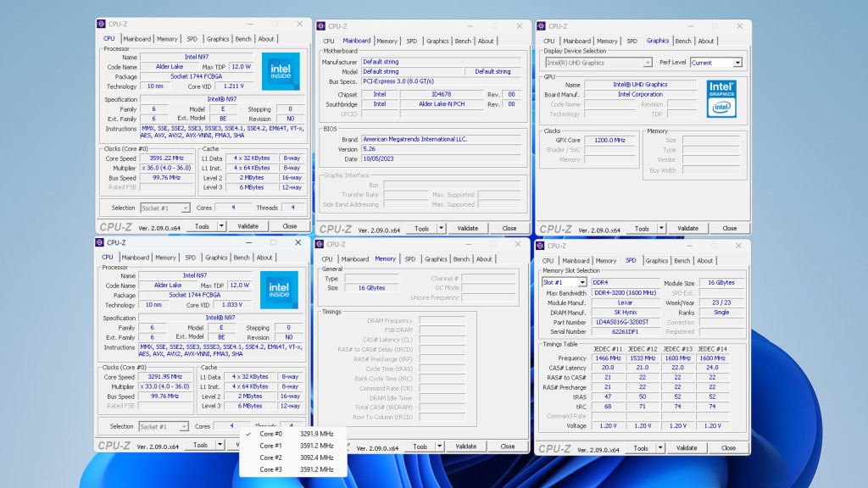Click the Lexar module manufacturer field
This screenshot has width=868, height=488.
(x=625, y=302)
